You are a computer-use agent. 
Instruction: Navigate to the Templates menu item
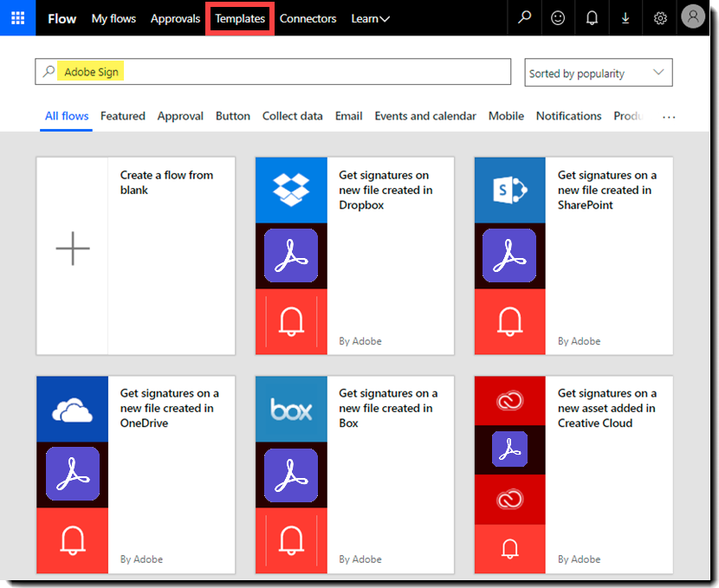[x=239, y=17]
